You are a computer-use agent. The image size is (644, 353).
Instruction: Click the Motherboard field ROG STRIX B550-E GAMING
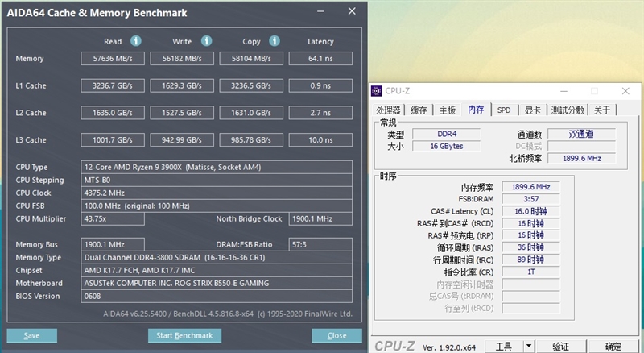click(217, 283)
